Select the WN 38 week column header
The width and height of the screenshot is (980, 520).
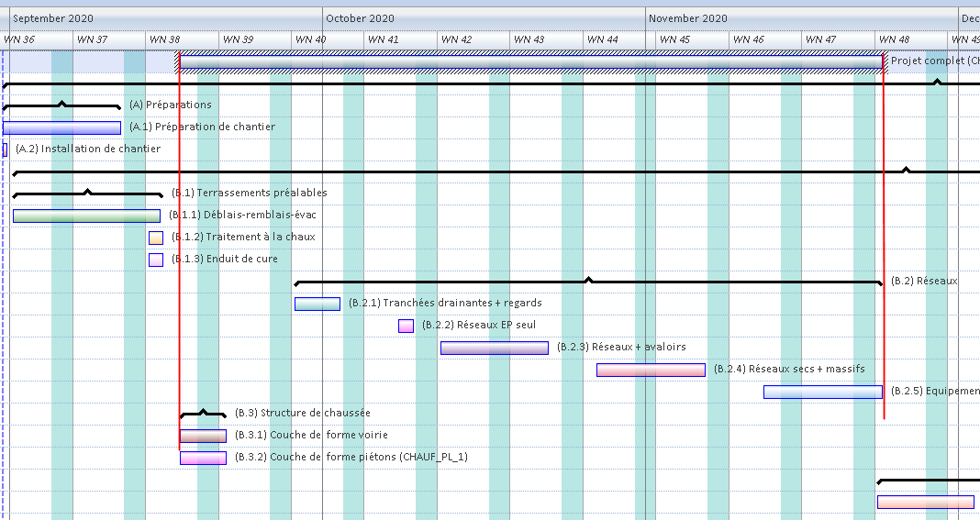click(x=164, y=39)
